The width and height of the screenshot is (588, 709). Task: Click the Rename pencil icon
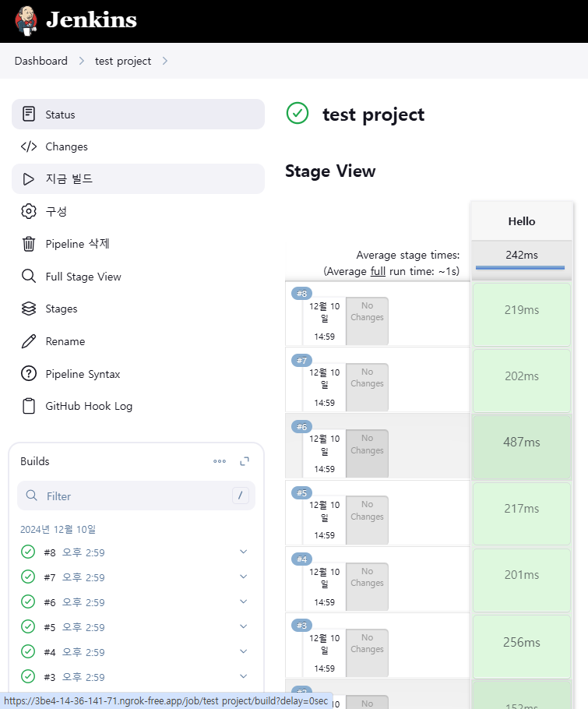(x=29, y=341)
